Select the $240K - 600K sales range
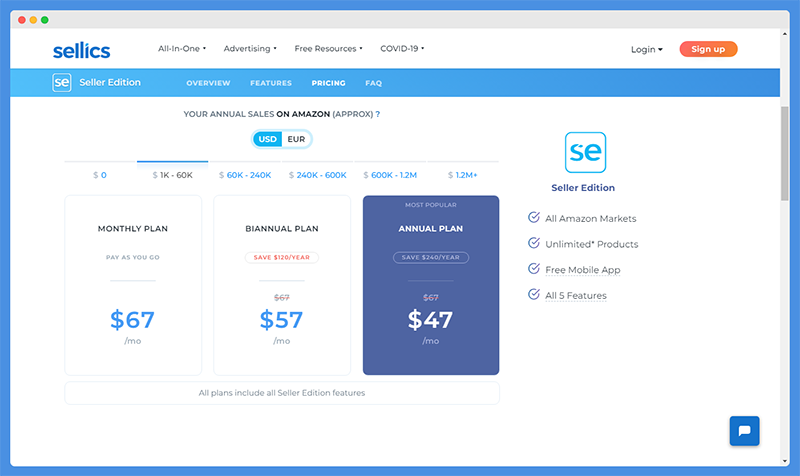 click(317, 175)
